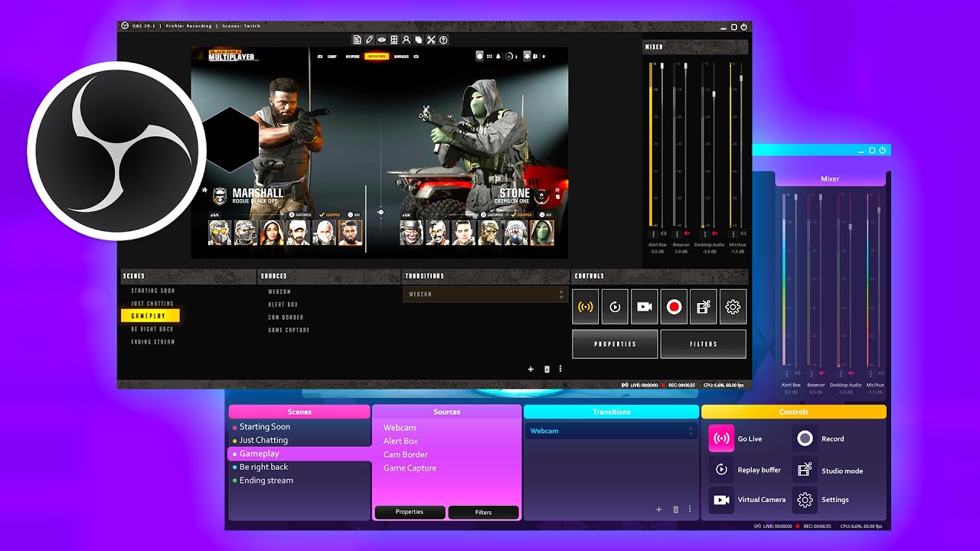This screenshot has height=551, width=980.
Task: Open the three-dot menu in dark theme Transitions
Action: tap(560, 369)
